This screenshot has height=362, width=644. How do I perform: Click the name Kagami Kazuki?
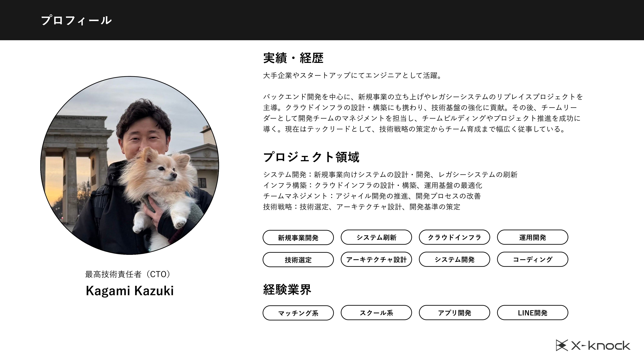(129, 291)
